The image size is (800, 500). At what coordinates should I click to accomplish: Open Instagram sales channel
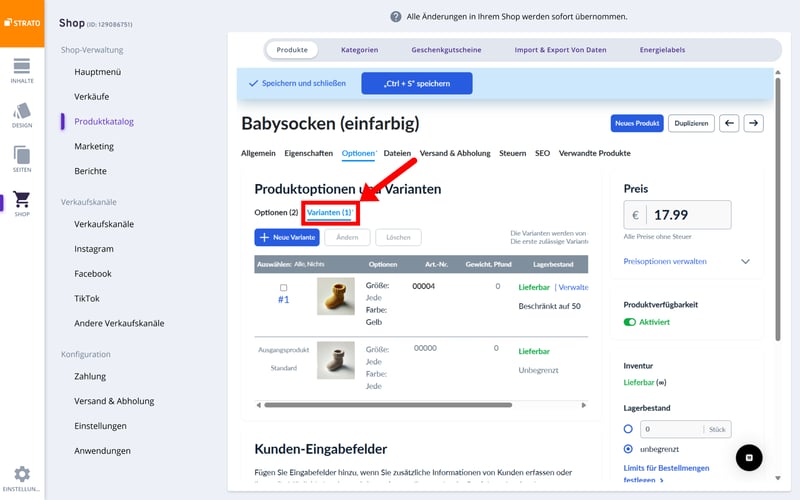point(94,249)
